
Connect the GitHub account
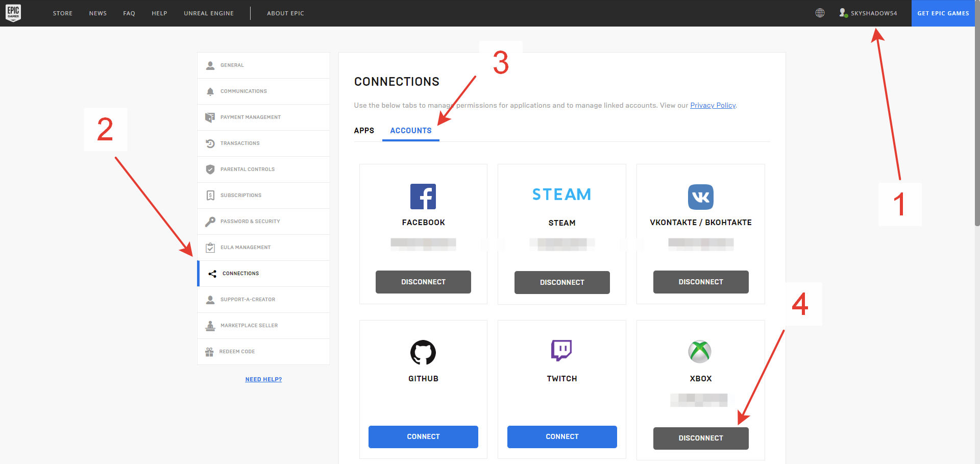(423, 437)
